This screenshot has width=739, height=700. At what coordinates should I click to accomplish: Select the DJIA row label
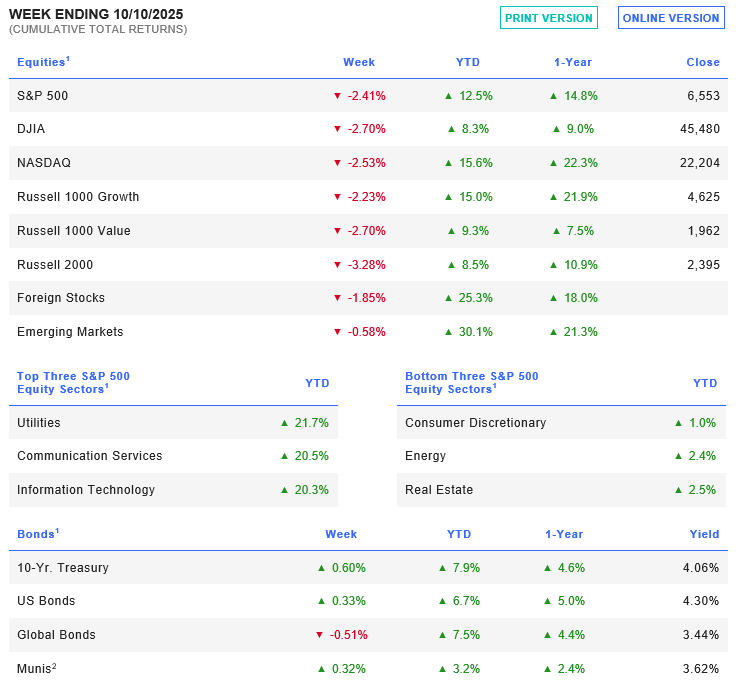[31, 129]
